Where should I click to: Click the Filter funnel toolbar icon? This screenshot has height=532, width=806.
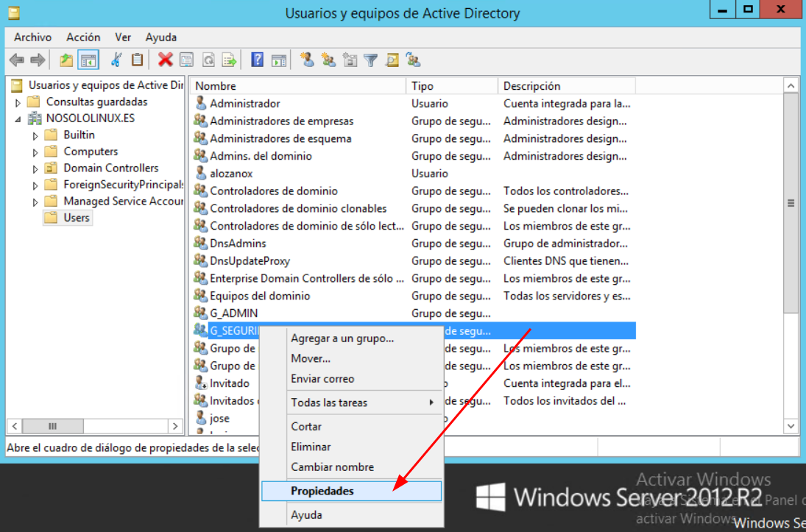tap(371, 60)
